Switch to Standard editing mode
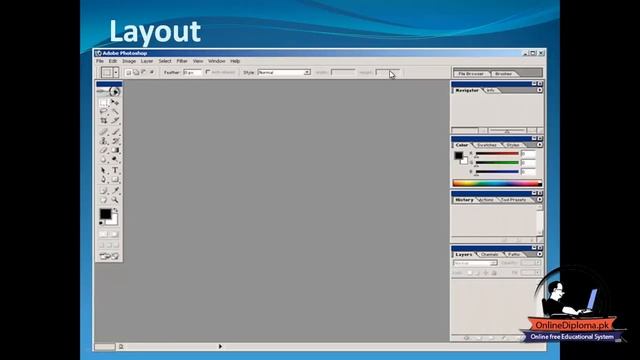640x360 pixels. point(103,234)
